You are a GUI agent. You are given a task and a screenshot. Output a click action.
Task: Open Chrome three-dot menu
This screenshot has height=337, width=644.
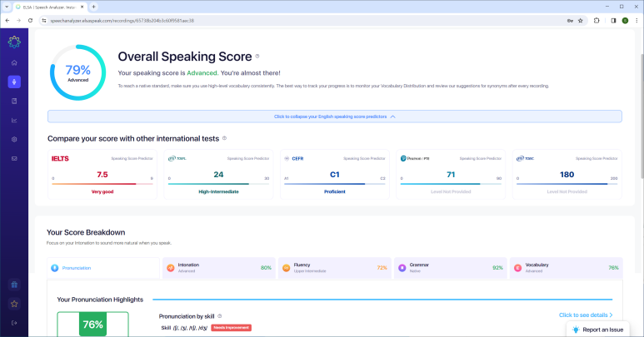point(637,21)
